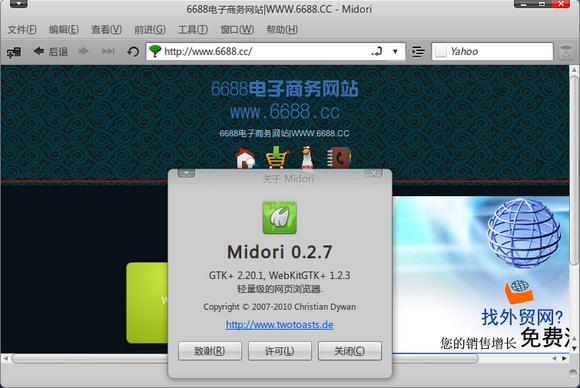The height and width of the screenshot is (388, 580).
Task: Click the go arrow icon inside address bar
Action: pos(377,51)
